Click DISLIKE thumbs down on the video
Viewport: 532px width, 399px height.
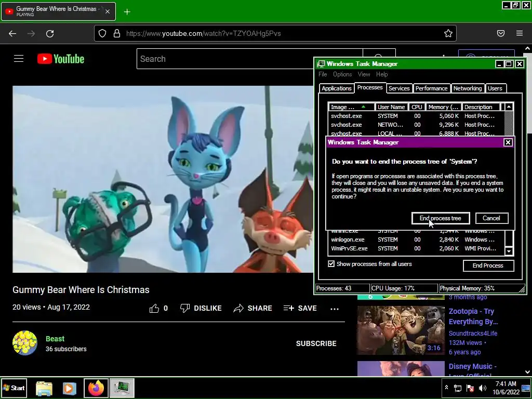tap(201, 308)
